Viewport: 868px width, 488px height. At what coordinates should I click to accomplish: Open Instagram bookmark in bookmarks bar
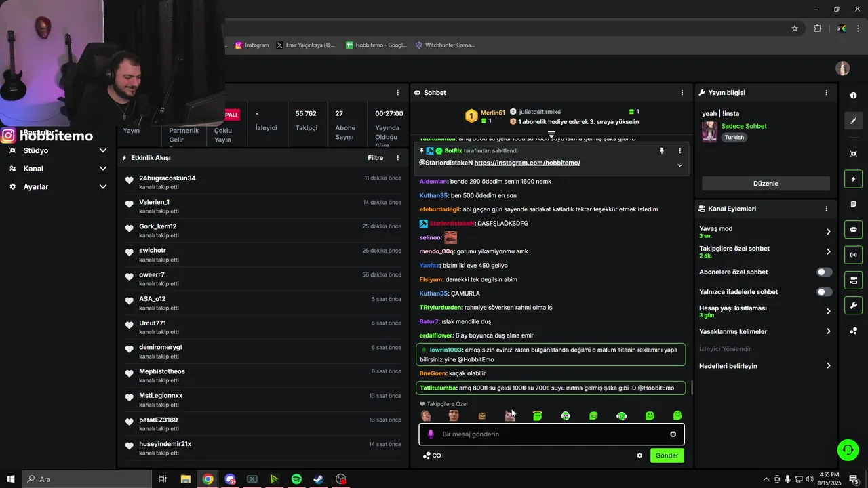click(252, 45)
